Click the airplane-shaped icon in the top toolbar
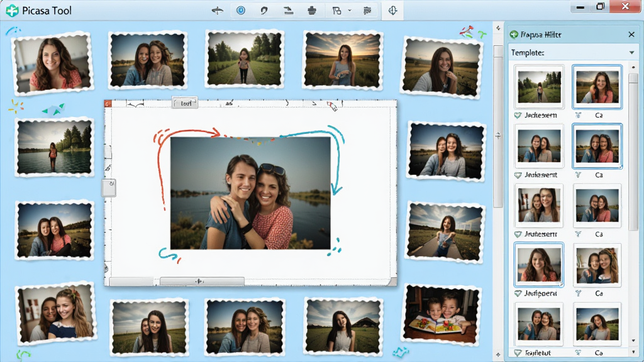The height and width of the screenshot is (362, 644). click(x=217, y=11)
